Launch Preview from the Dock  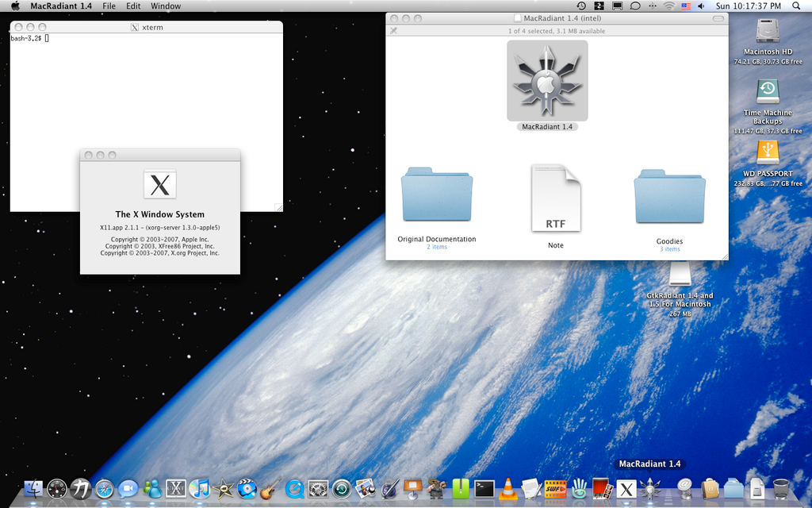click(366, 489)
